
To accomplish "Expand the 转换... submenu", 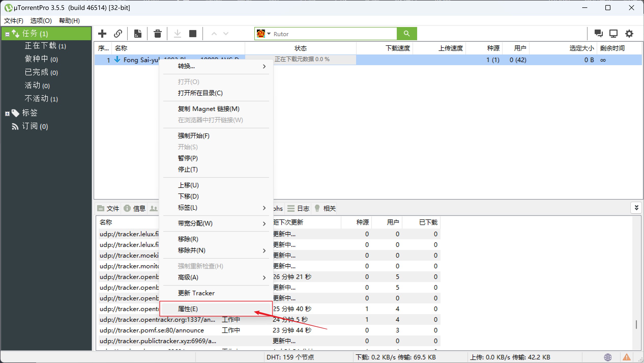I will pyautogui.click(x=216, y=66).
